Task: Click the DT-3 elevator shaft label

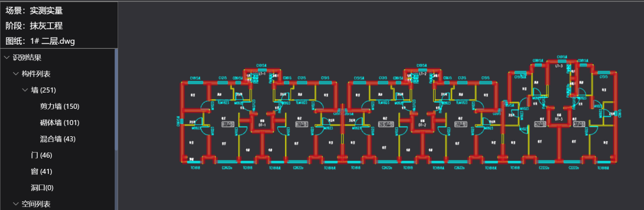Action: [558, 119]
